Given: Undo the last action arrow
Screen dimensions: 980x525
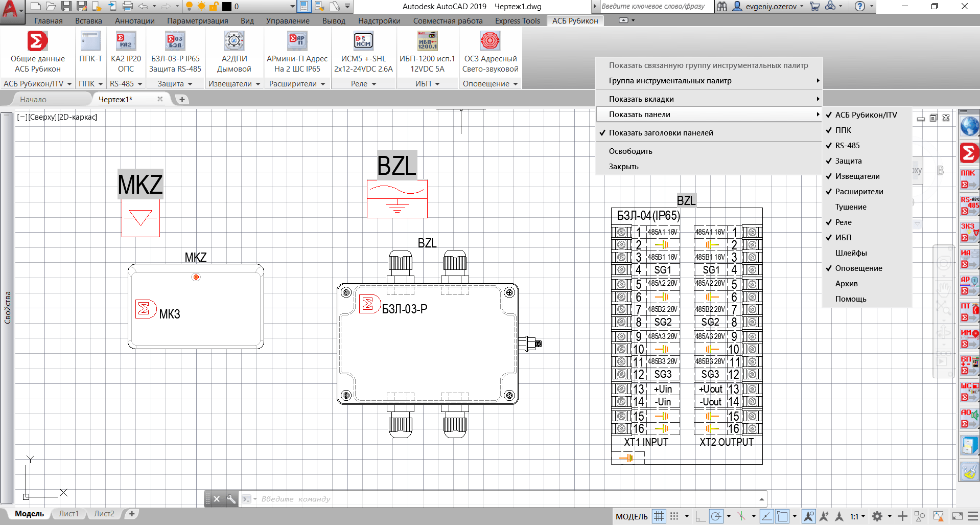Looking at the screenshot, I should coord(144,6).
